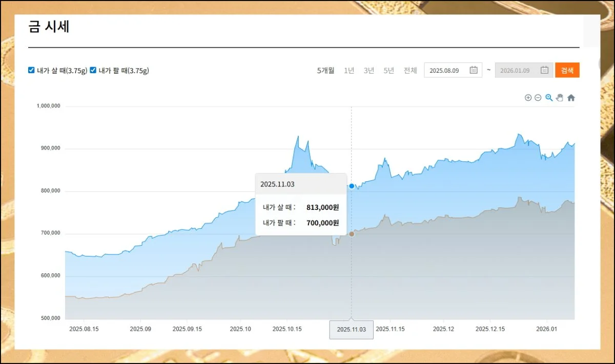Select the magnifier selection zoom tool
The width and height of the screenshot is (615, 364).
[549, 98]
